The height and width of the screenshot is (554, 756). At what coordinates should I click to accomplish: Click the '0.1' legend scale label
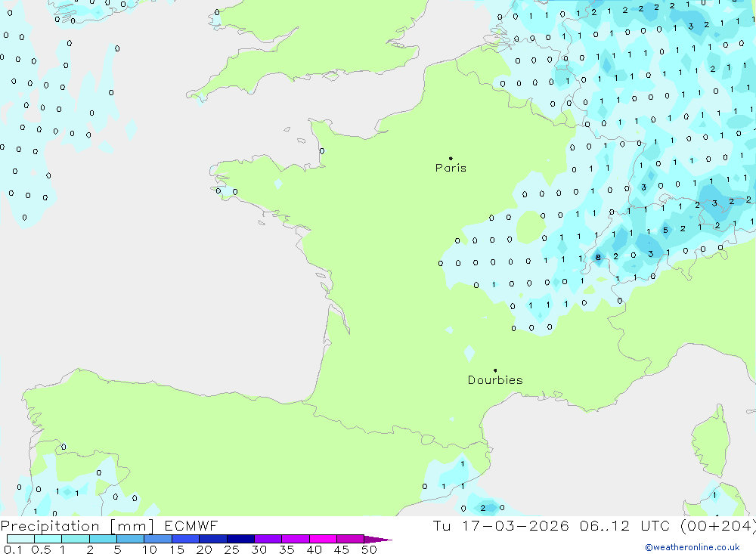point(13,549)
